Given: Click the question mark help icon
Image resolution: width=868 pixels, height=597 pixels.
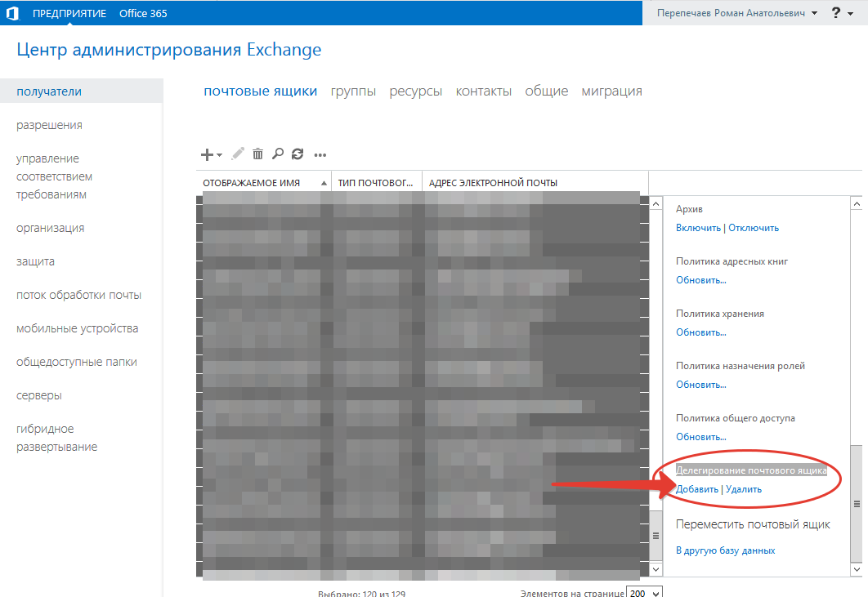Looking at the screenshot, I should pyautogui.click(x=836, y=13).
